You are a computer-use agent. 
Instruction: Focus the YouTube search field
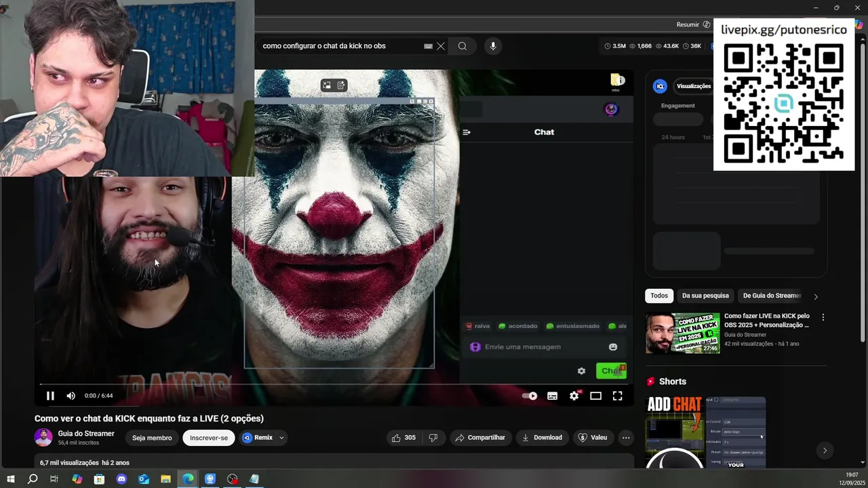(339, 46)
